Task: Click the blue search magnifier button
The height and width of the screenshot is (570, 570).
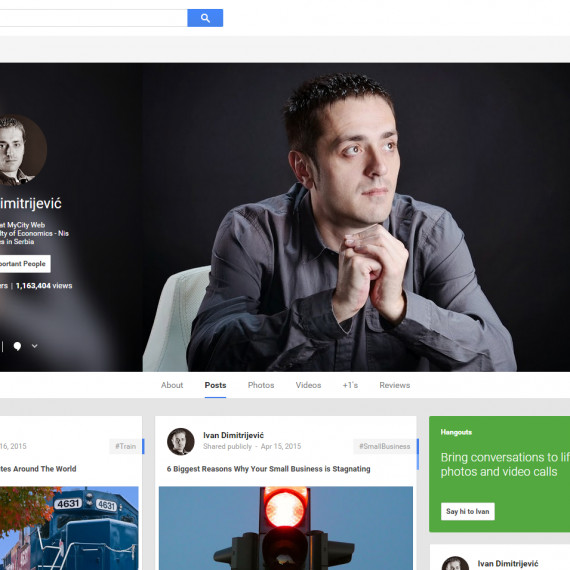Action: (205, 18)
